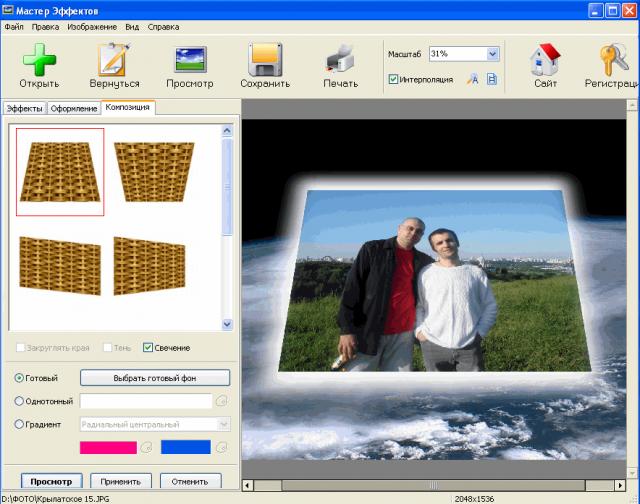
Task: Click the Применить button
Action: 121,481
